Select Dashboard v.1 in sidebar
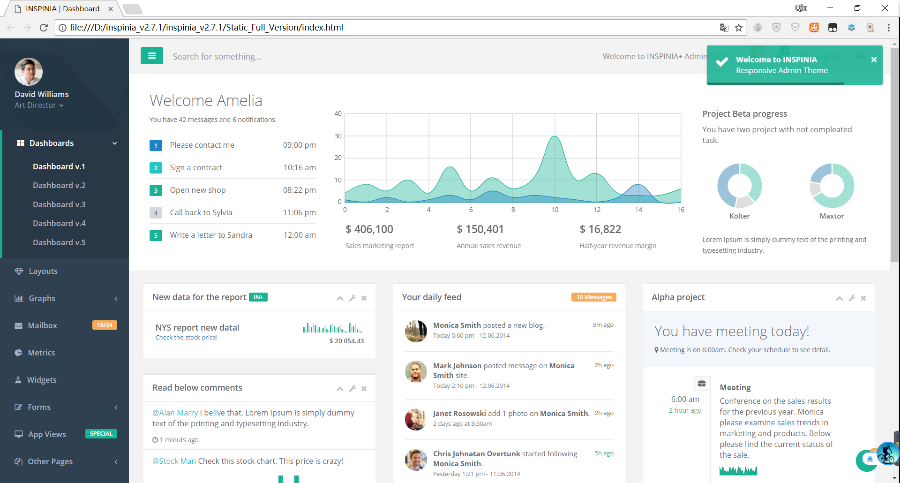Viewport: 900px width, 483px height. click(x=59, y=166)
